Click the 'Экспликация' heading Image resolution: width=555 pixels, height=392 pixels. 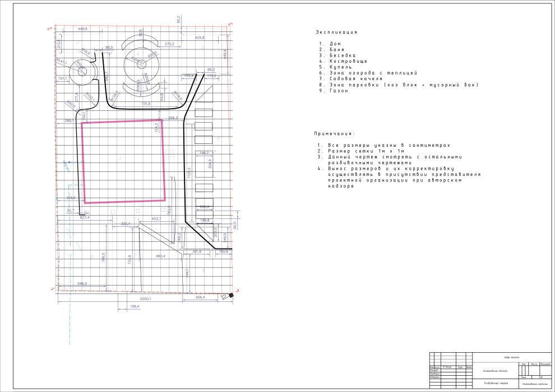click(336, 32)
